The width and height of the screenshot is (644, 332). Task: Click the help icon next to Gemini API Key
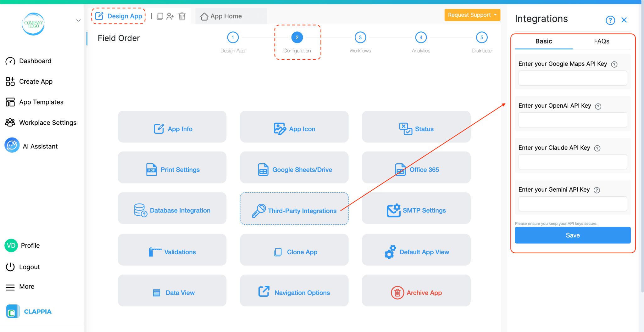click(x=597, y=190)
